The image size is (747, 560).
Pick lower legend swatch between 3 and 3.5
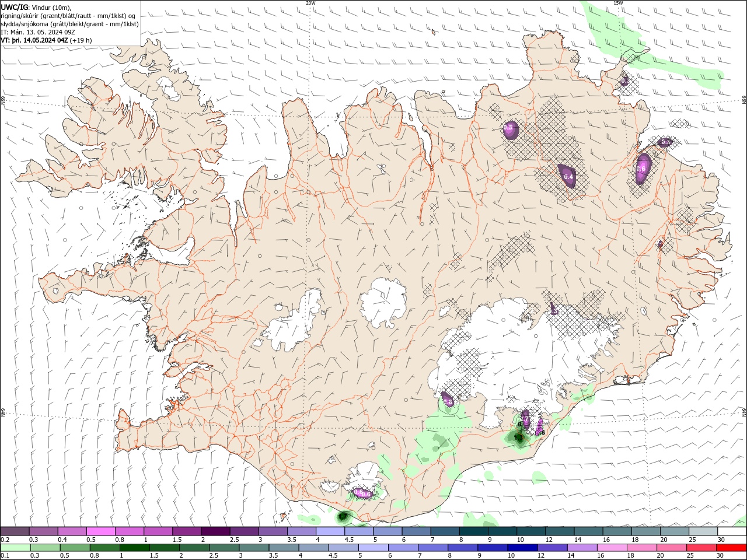pyautogui.click(x=254, y=548)
